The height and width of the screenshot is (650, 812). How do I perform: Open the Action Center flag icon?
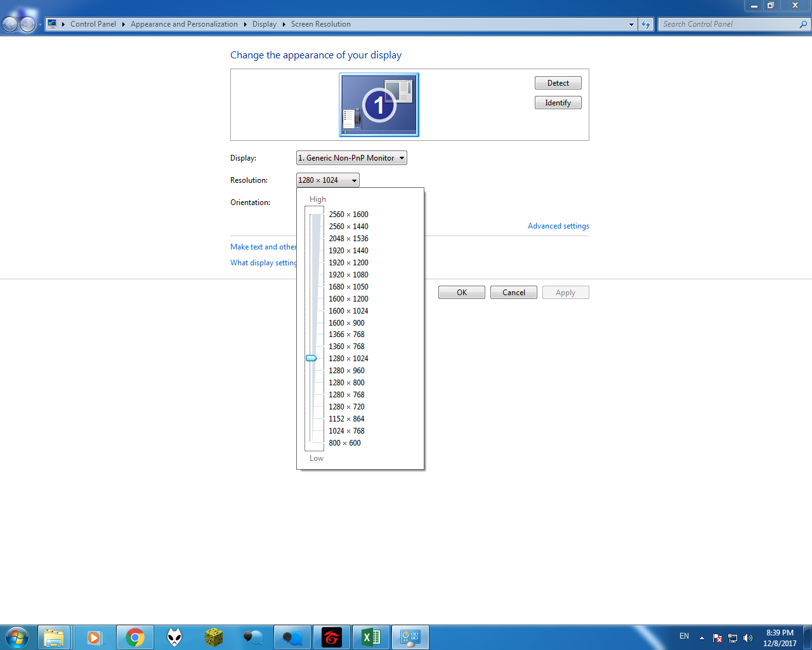tap(717, 638)
